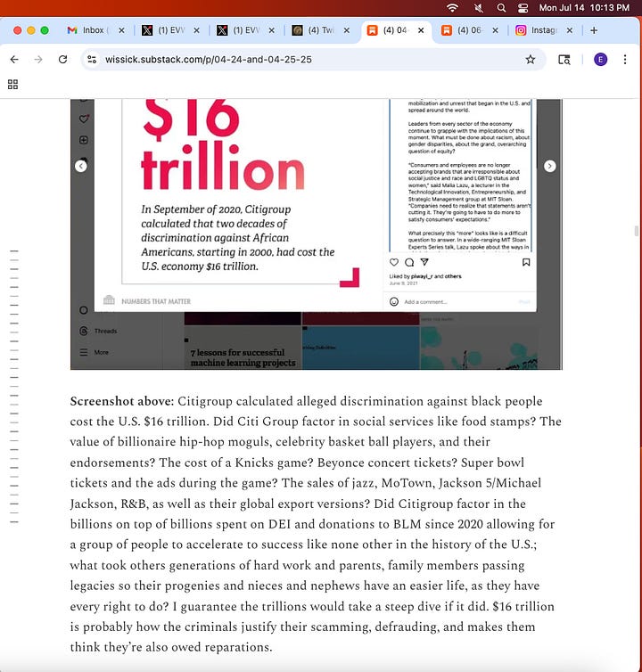Open macOS Control Center
The image size is (642, 672).
tap(523, 8)
